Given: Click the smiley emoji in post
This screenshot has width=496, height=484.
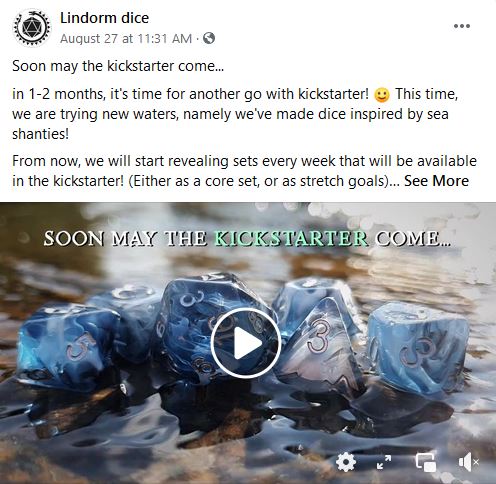Looking at the screenshot, I should click(x=382, y=95).
